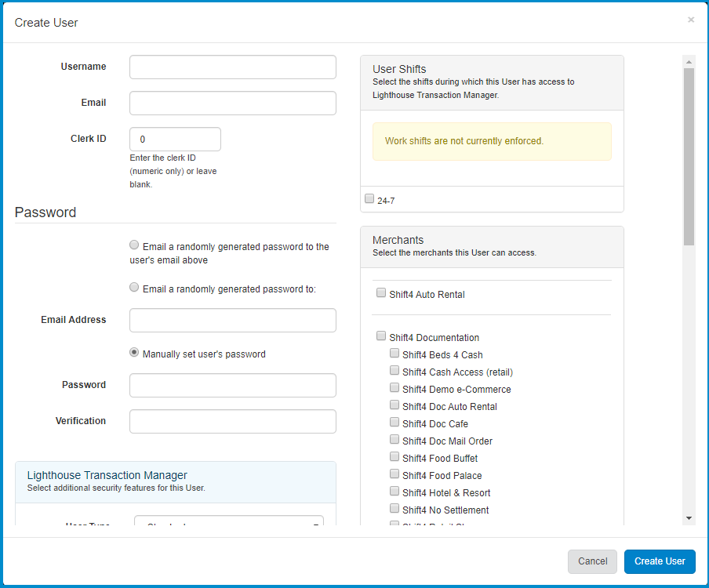Viewport: 709px width, 588px height.
Task: Click the scrollbar down arrow
Action: tap(689, 518)
